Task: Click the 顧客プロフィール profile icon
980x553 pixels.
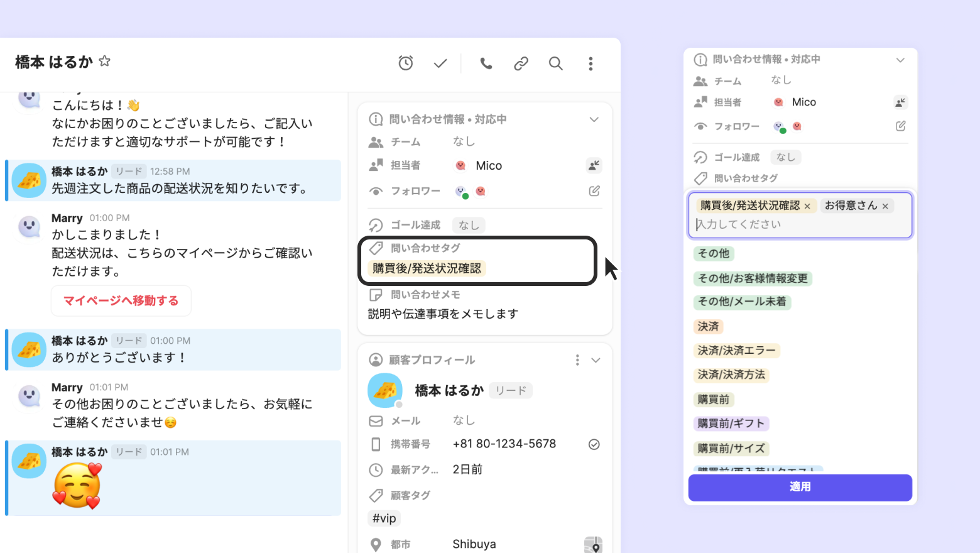Action: pyautogui.click(x=376, y=360)
